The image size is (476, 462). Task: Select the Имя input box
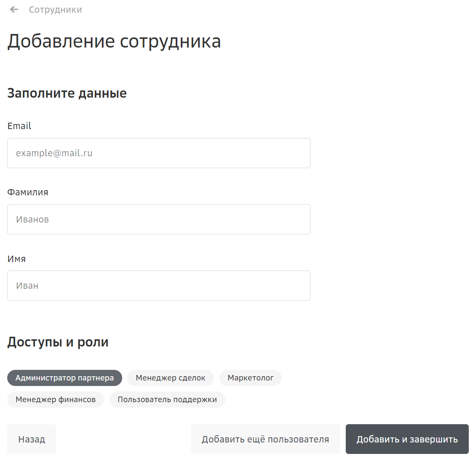click(159, 286)
